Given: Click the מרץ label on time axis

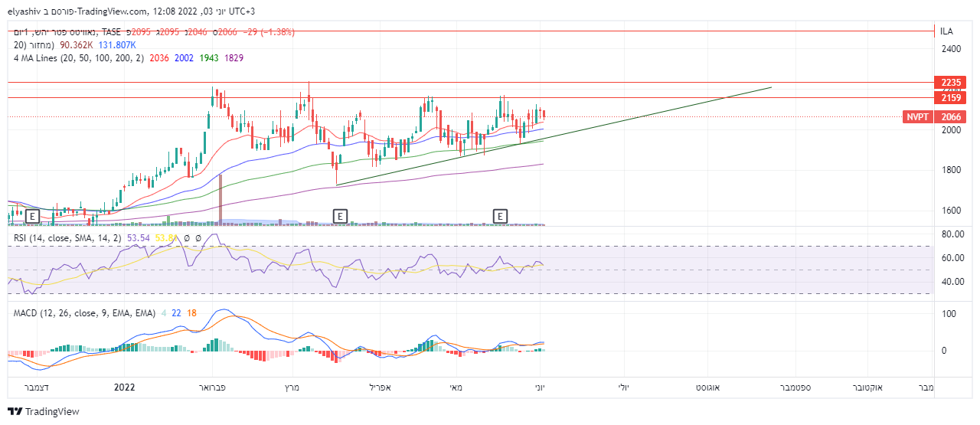Looking at the screenshot, I should click(x=291, y=387).
